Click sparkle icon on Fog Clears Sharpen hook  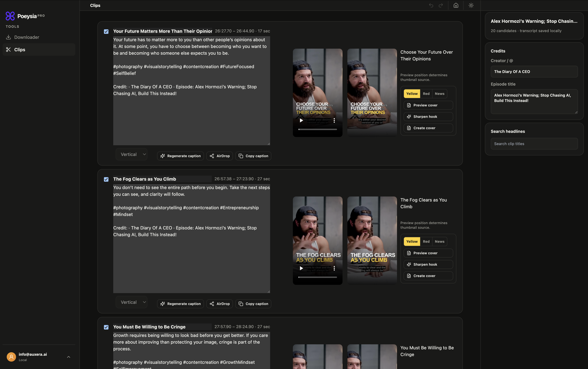[x=409, y=265]
